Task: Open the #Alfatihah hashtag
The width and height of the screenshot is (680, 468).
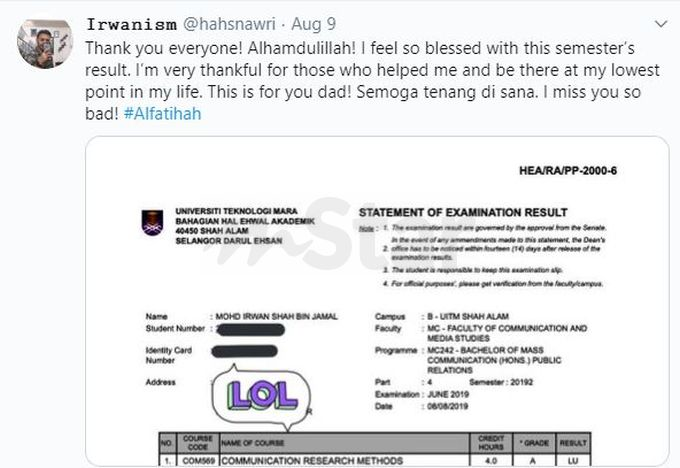Action: 163,114
